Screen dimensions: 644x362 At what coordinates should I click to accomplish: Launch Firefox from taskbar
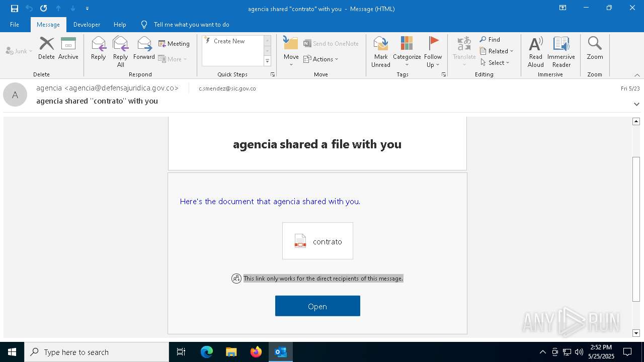[x=256, y=352]
